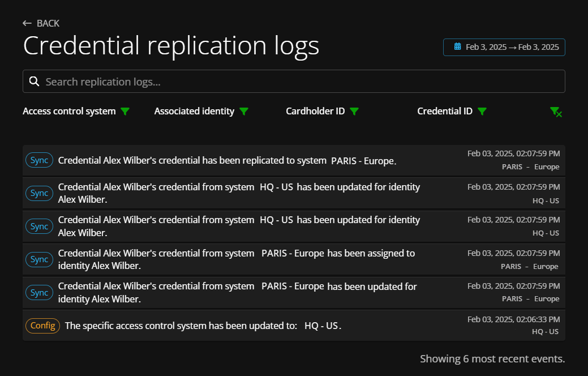Click the calendar icon in date range
This screenshot has width=588, height=376.
pyautogui.click(x=457, y=47)
